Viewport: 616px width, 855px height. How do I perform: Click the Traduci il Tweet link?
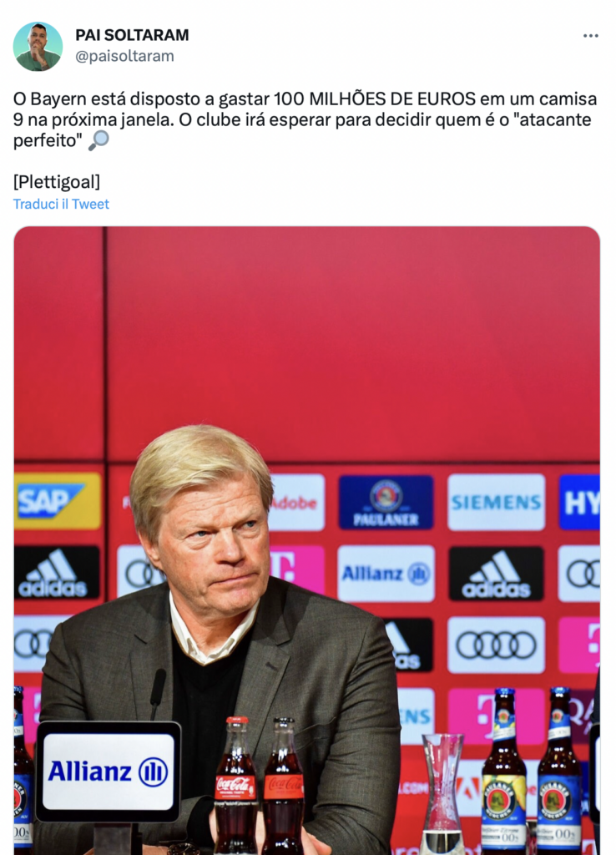pos(61,204)
